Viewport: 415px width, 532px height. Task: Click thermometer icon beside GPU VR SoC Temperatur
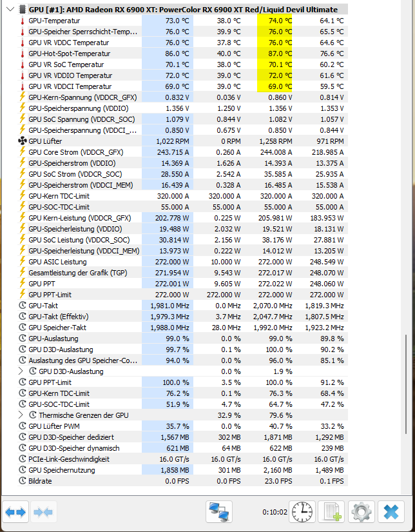coord(23,64)
